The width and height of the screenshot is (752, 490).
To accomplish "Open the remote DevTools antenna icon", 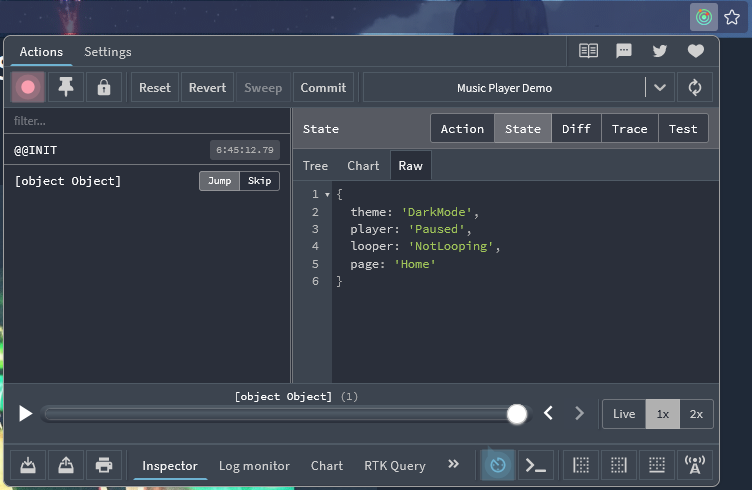I will tap(694, 465).
